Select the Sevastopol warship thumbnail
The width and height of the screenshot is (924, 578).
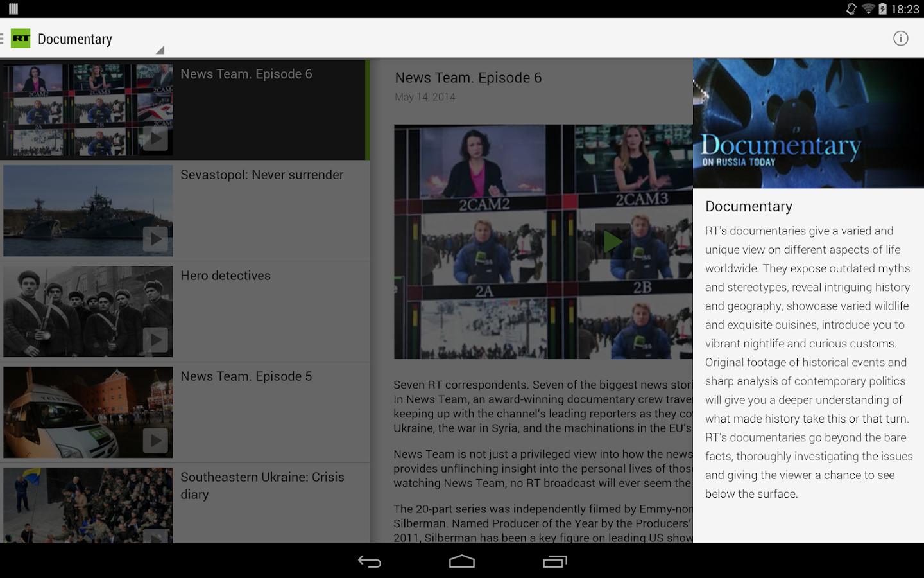click(88, 211)
